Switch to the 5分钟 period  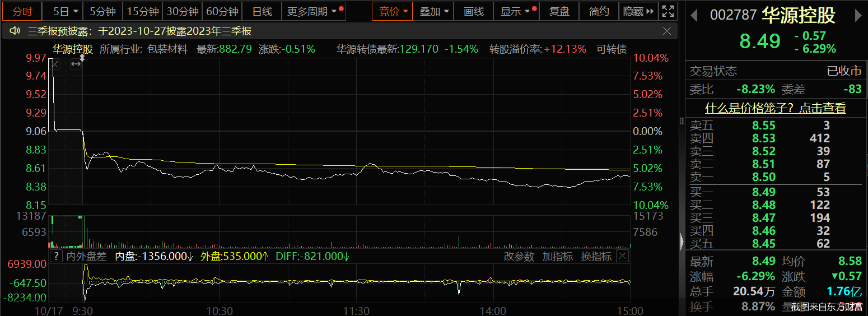pyautogui.click(x=102, y=11)
